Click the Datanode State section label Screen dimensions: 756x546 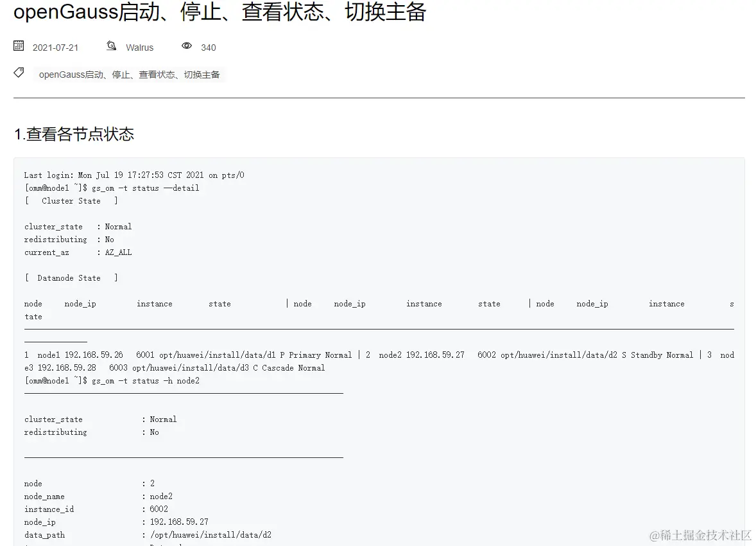71,277
